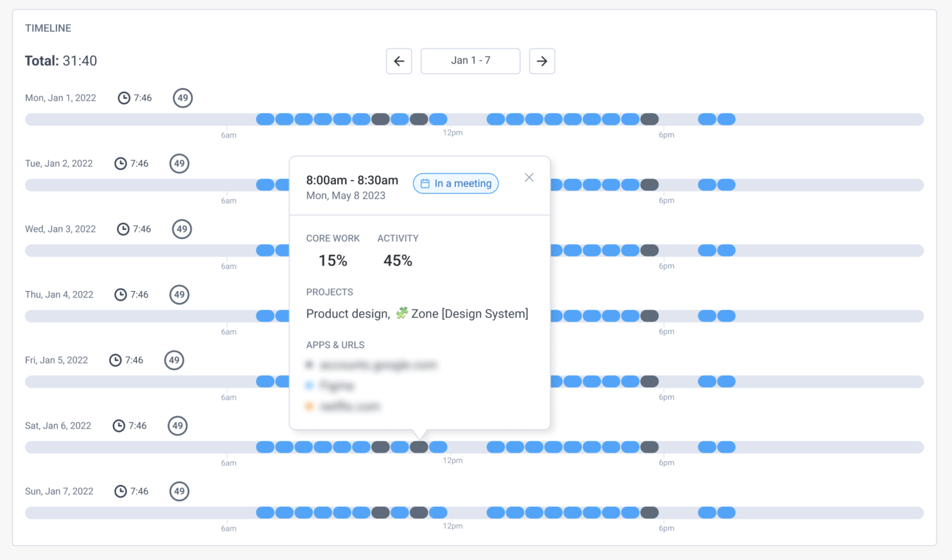The height and width of the screenshot is (560, 952).
Task: Click the blue Figma favicon in Apps & URLs
Action: pyautogui.click(x=309, y=385)
